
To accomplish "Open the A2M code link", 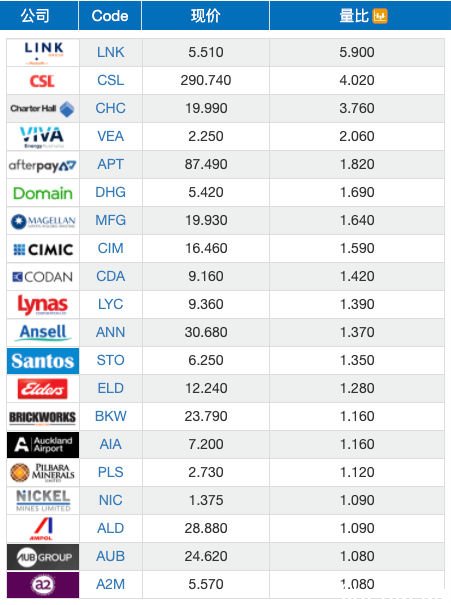I will pos(110,584).
